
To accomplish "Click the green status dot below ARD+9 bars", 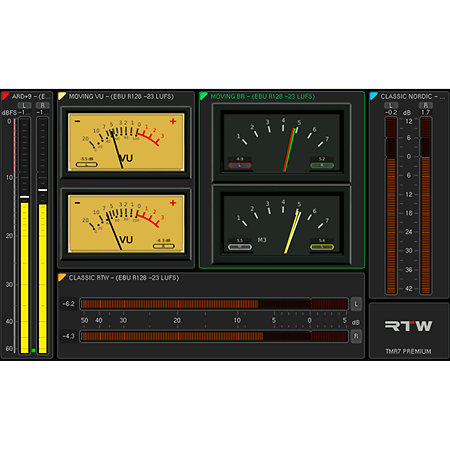I will (34, 350).
